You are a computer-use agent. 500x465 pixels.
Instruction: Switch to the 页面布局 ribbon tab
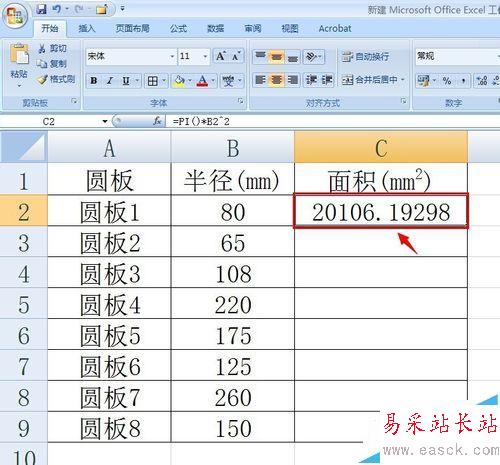132,29
